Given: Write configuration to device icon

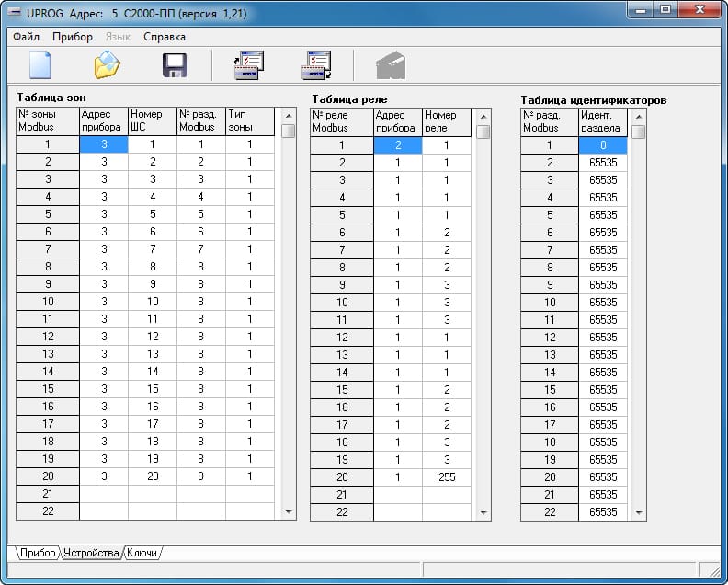Looking at the screenshot, I should tap(316, 65).
